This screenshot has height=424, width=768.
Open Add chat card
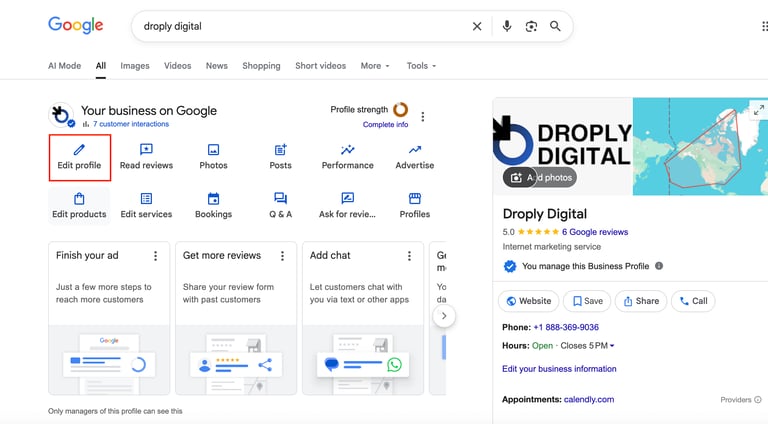coord(363,318)
